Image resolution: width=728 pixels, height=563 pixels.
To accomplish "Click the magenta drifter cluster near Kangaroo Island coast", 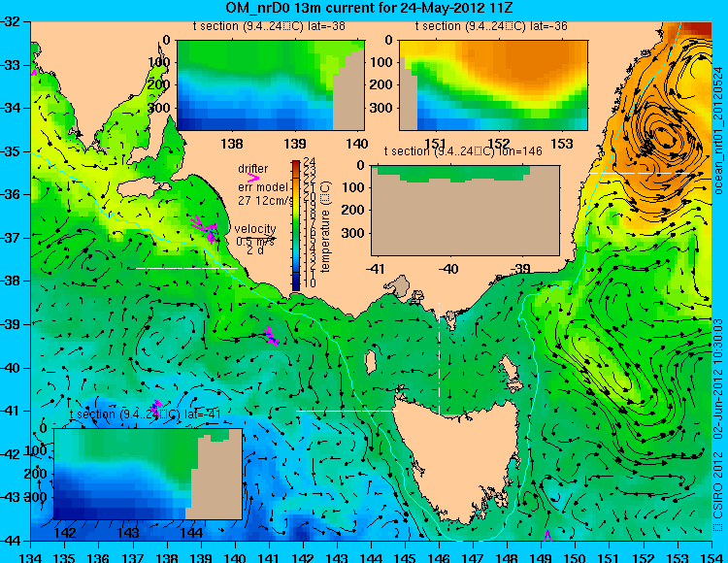I will pos(205,229).
